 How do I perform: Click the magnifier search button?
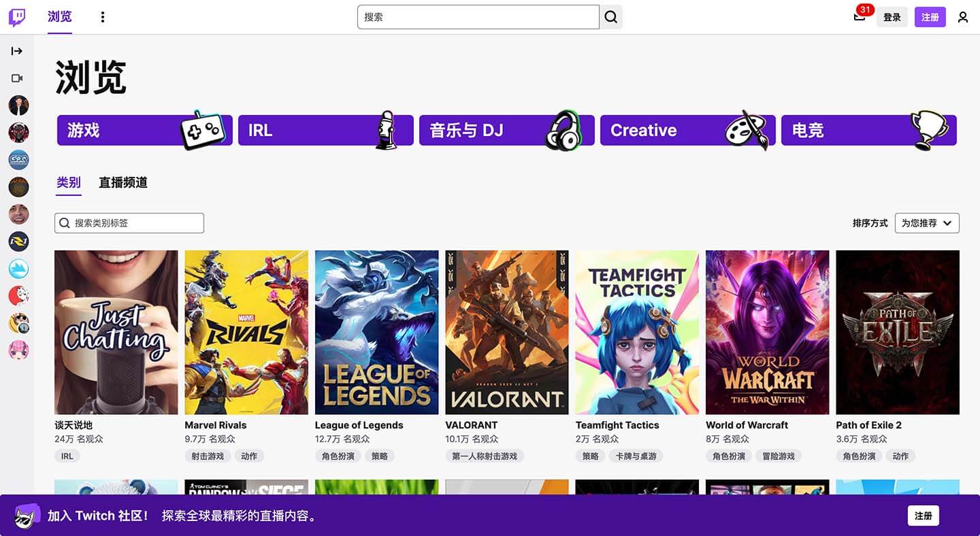[611, 17]
